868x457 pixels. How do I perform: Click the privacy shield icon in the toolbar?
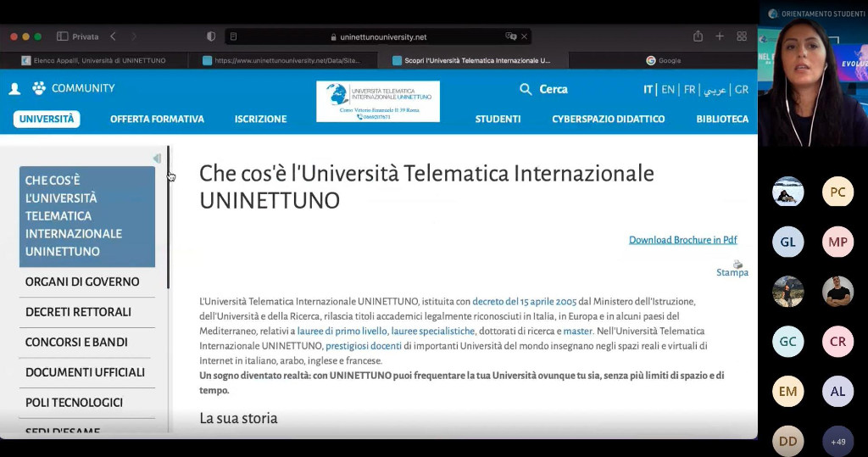[211, 36]
